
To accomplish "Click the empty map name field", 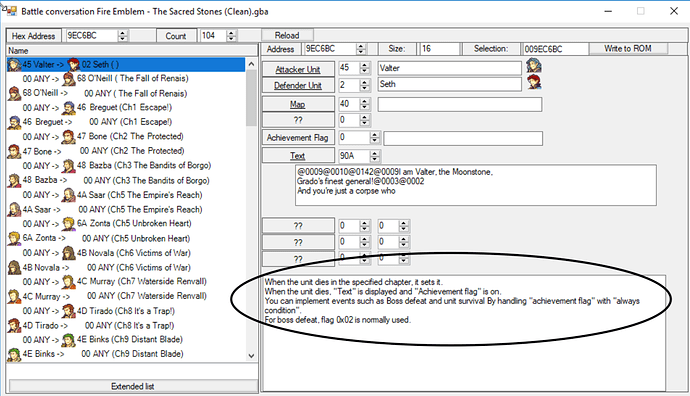I will click(460, 104).
